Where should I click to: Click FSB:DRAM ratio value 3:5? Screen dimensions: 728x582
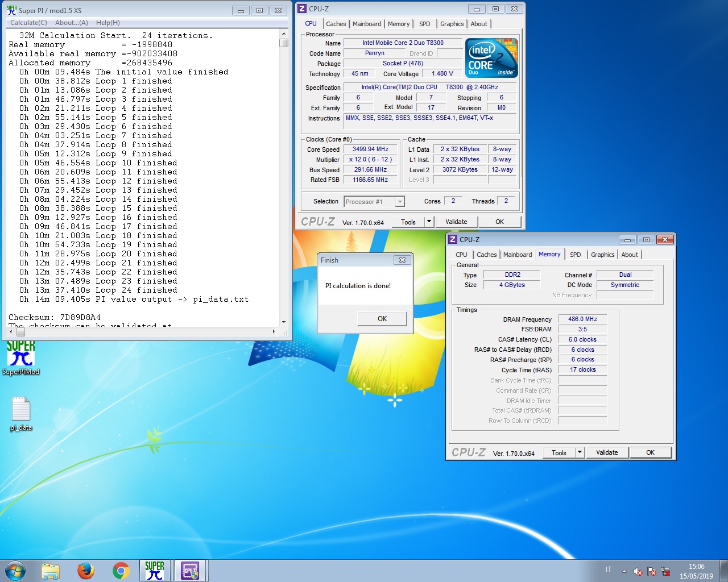pos(582,330)
